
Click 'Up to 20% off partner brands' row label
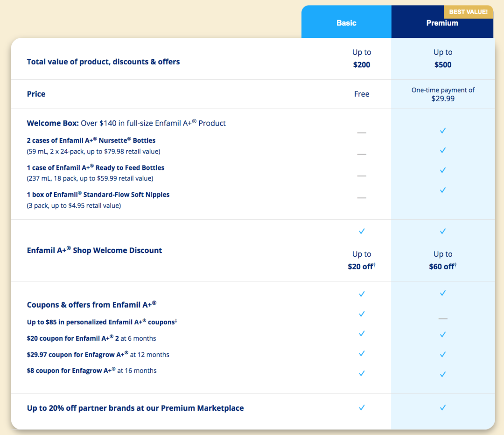click(x=135, y=408)
